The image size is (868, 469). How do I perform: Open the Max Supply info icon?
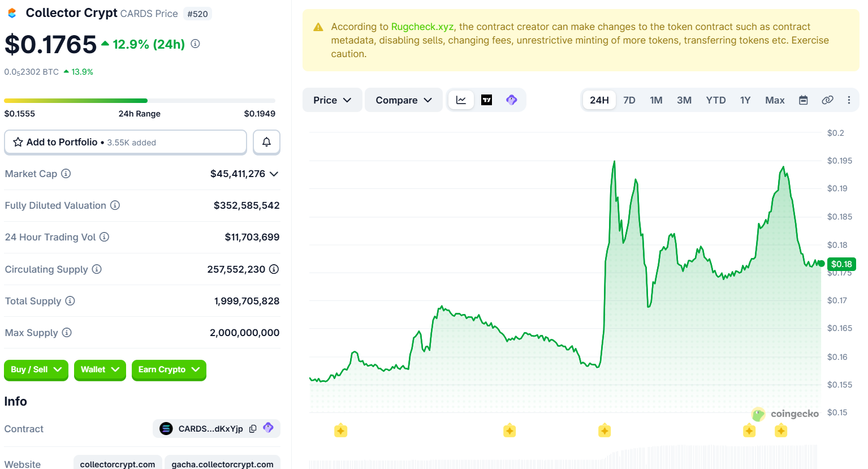point(67,333)
